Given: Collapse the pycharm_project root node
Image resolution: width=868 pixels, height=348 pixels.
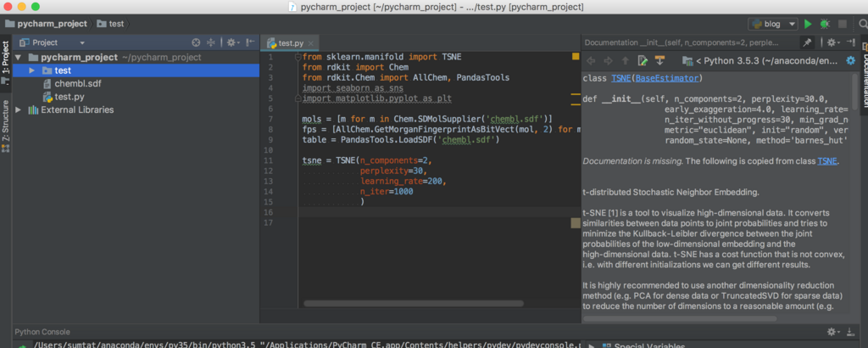Looking at the screenshot, I should tap(19, 57).
